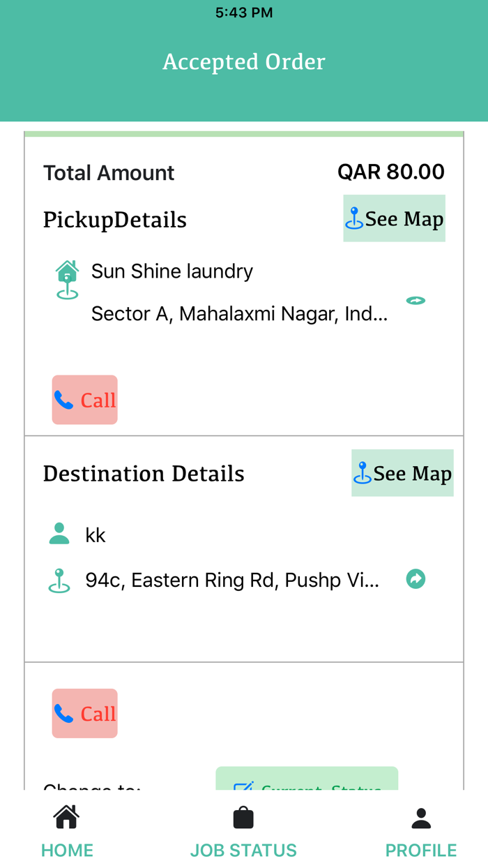Open See Map for pickup details
Screen dimensions: 488x868
(x=394, y=218)
